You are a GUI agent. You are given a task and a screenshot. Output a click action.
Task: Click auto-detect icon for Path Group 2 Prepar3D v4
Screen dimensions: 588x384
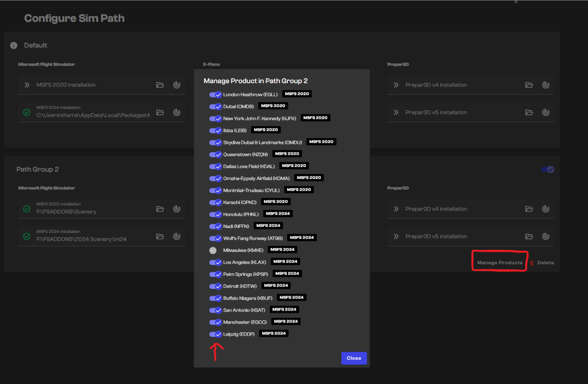(x=545, y=209)
